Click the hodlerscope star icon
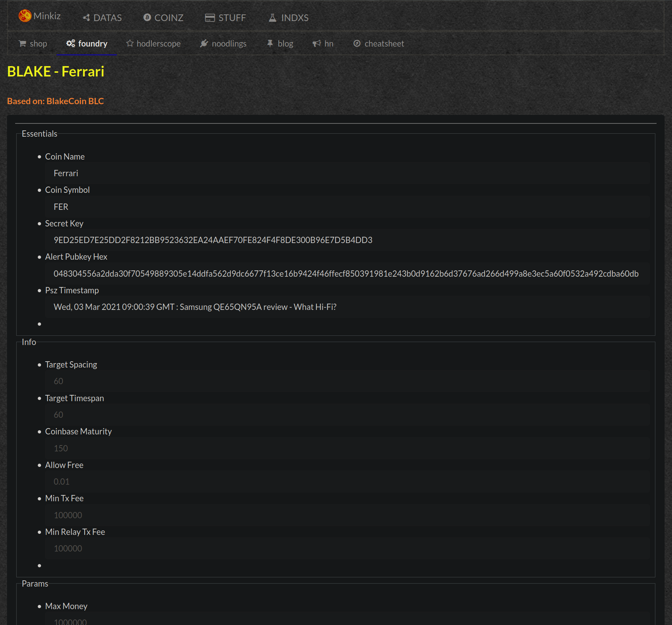The width and height of the screenshot is (672, 625). [x=130, y=43]
